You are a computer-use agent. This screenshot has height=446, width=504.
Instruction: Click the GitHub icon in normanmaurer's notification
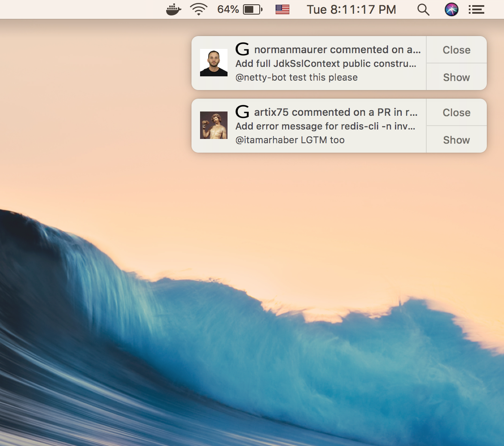click(x=243, y=49)
